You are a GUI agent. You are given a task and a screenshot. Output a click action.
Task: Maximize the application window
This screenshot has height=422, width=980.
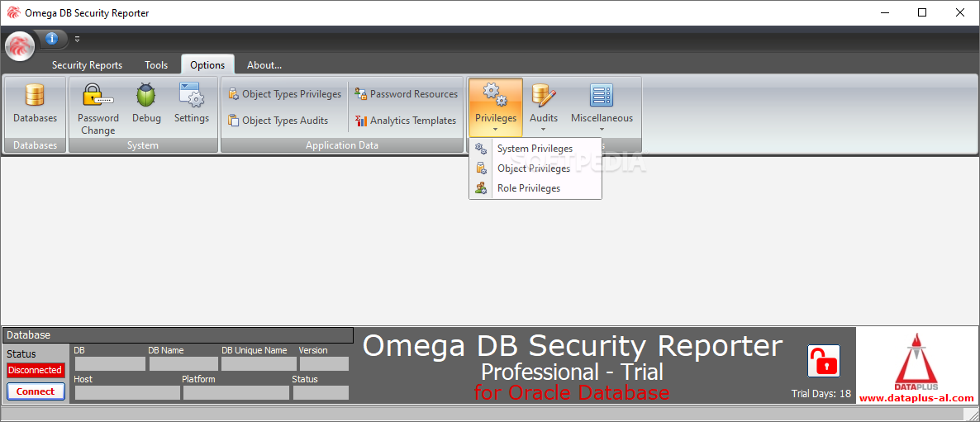922,12
